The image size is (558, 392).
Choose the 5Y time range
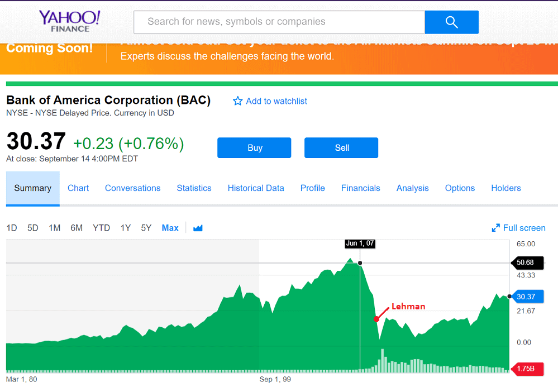pos(146,228)
